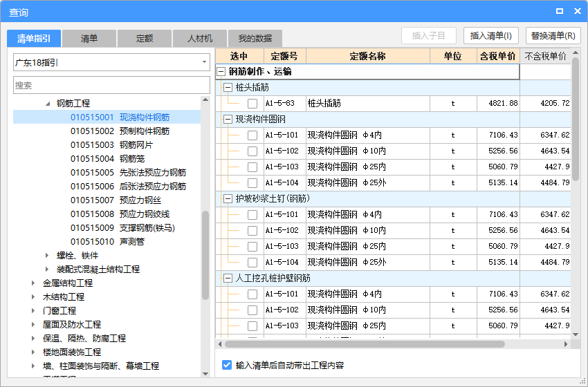Check A1-5-101 under 护坡砂浆土钉 group
Image resolution: width=588 pixels, height=387 pixels.
pos(252,215)
